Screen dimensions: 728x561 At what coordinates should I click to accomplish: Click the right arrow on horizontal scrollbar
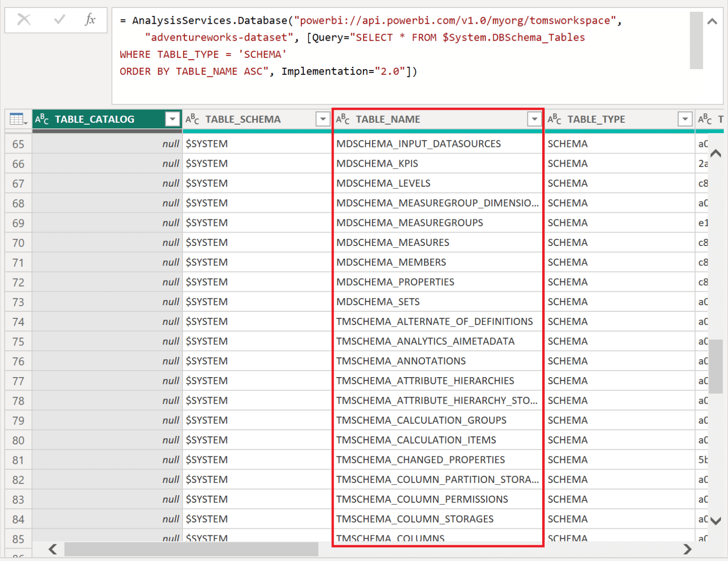click(x=687, y=550)
